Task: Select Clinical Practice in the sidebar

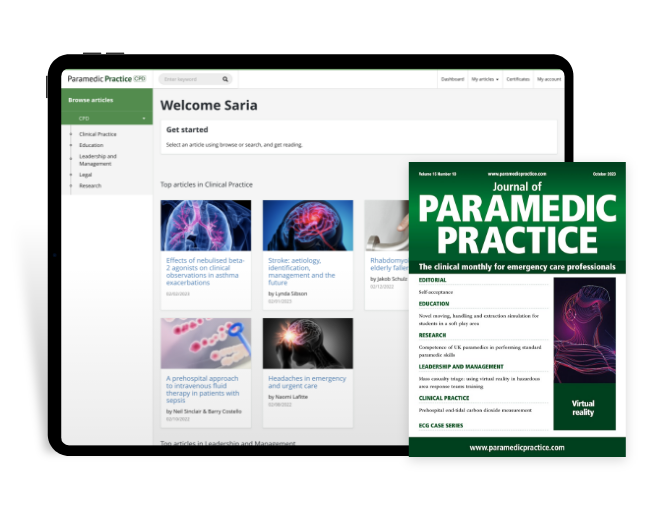Action: click(x=98, y=134)
